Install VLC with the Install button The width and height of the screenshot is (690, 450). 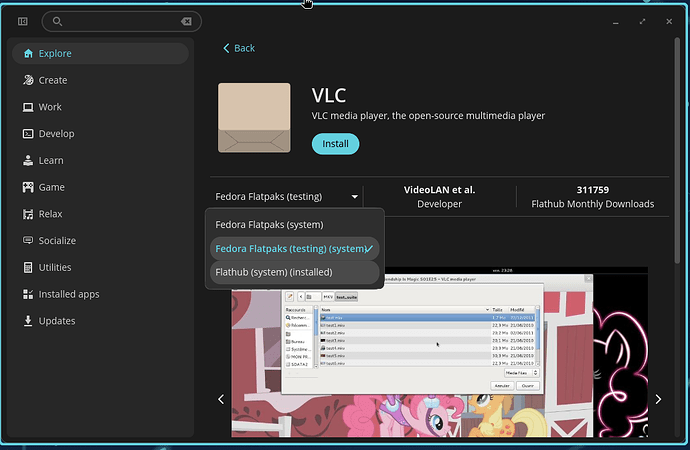[335, 144]
